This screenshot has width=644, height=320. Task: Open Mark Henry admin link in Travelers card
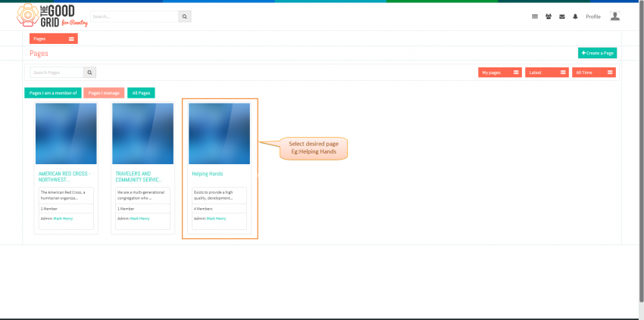[x=139, y=219]
